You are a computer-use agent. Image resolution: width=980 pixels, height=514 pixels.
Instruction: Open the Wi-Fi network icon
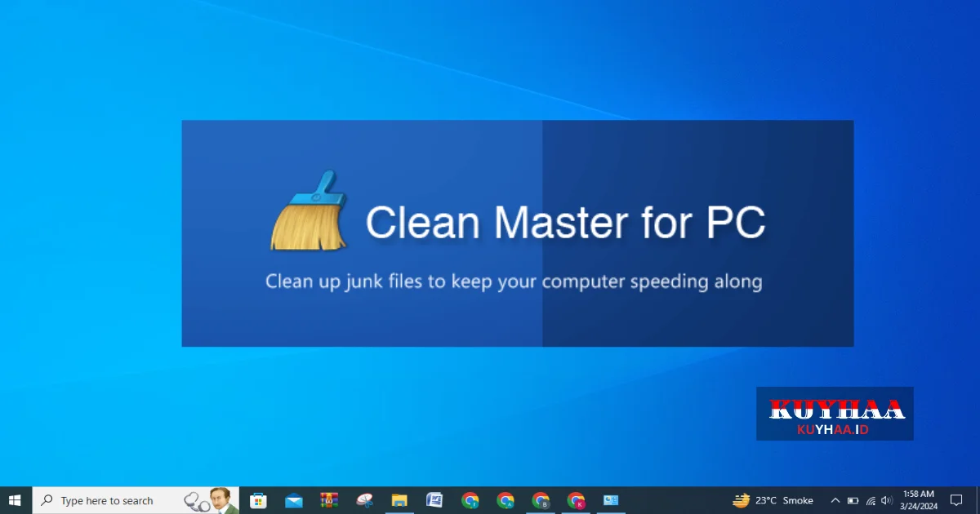[871, 500]
